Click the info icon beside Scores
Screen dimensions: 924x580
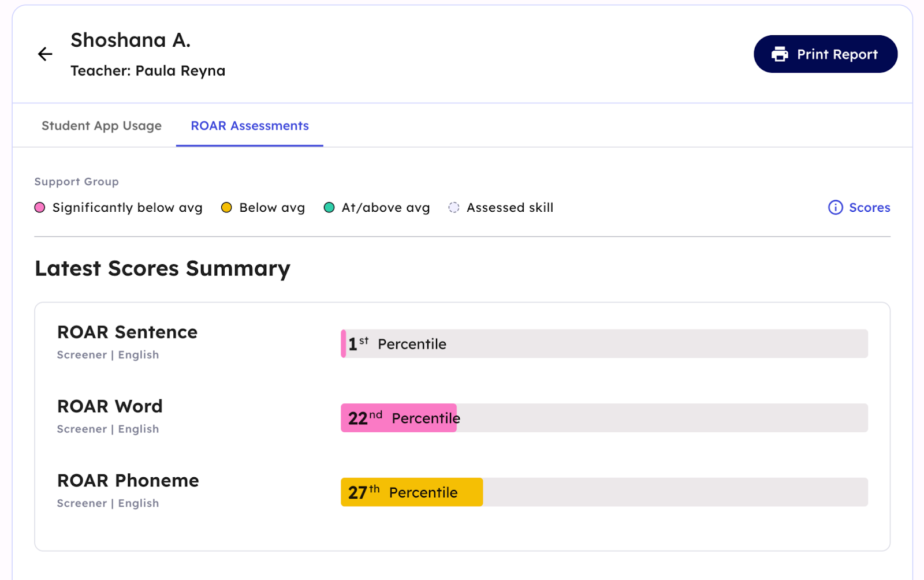tap(835, 208)
